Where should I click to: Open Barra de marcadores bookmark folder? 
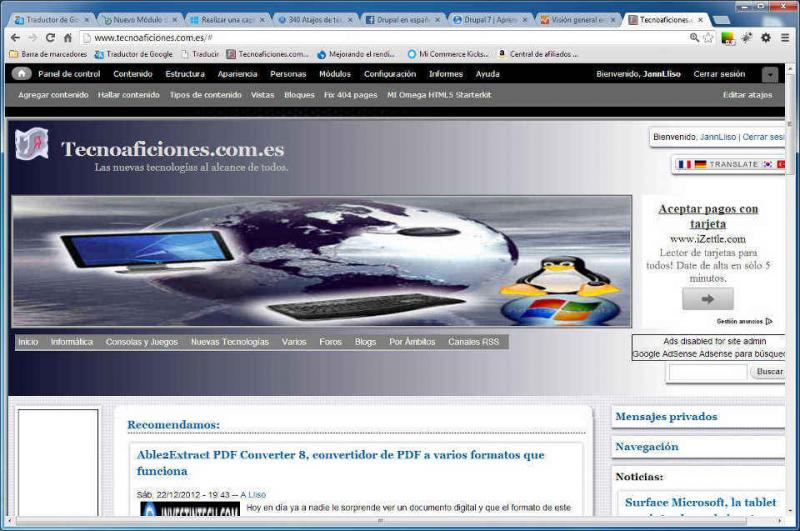(48, 54)
